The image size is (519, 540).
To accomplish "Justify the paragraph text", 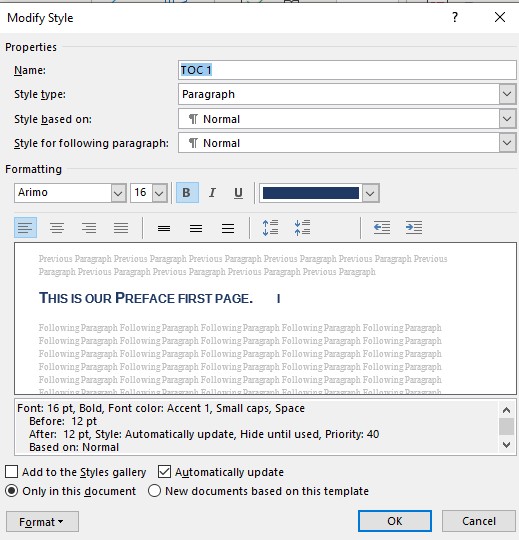I will tap(121, 228).
